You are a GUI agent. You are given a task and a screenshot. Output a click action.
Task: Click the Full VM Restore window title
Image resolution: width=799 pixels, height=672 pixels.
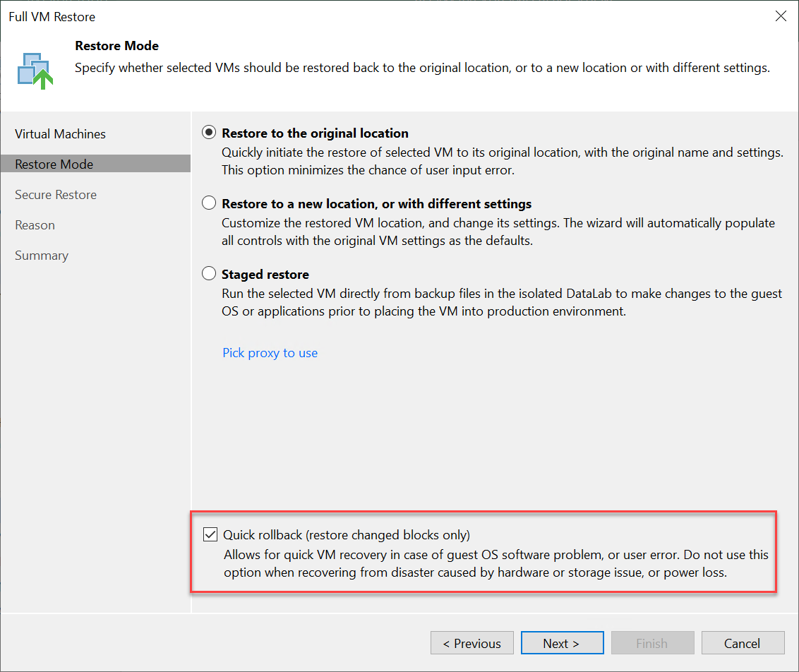pyautogui.click(x=52, y=17)
